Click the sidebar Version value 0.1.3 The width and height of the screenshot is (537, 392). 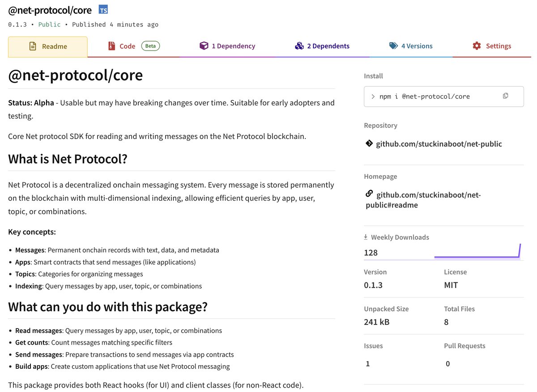pyautogui.click(x=373, y=285)
